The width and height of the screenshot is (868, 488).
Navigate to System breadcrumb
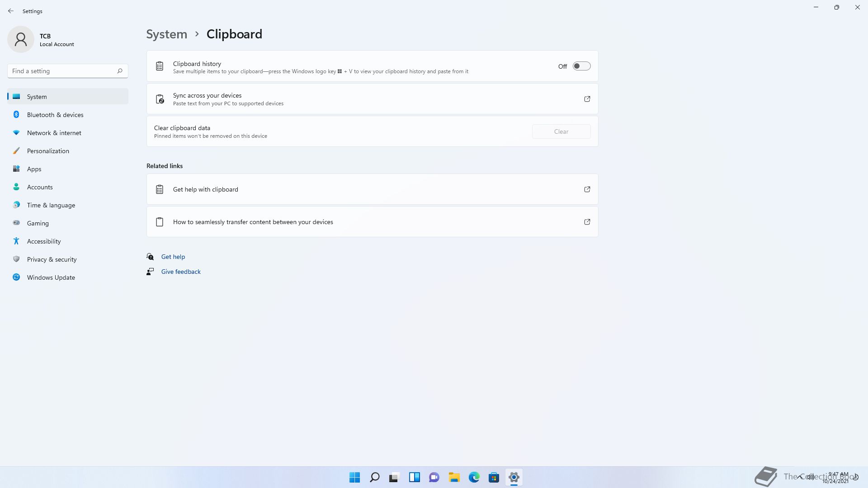(166, 34)
